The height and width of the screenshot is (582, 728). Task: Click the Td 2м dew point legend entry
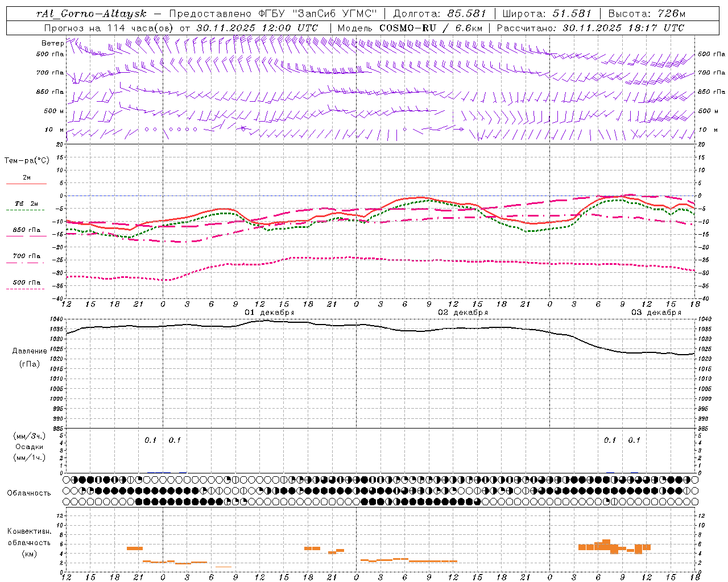(27, 203)
